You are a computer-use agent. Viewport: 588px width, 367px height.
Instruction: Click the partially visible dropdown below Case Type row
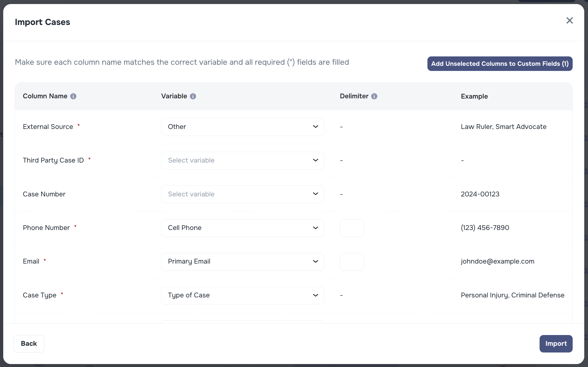242,322
